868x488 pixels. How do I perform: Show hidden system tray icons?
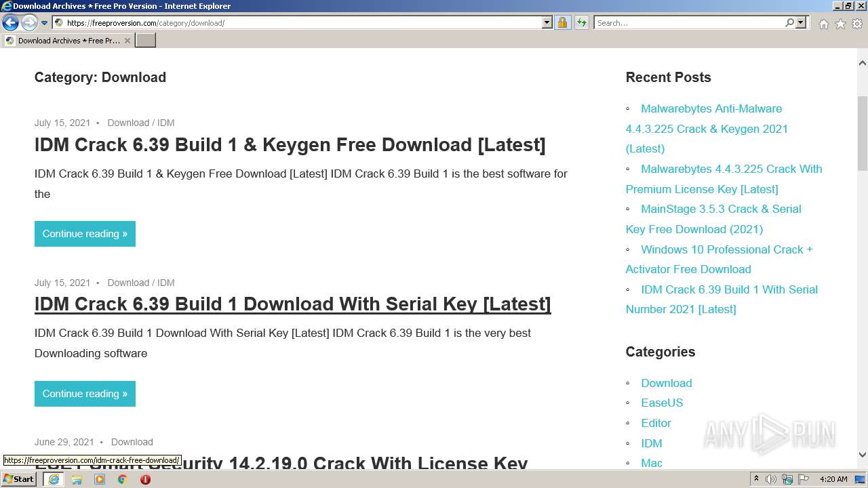pyautogui.click(x=756, y=479)
